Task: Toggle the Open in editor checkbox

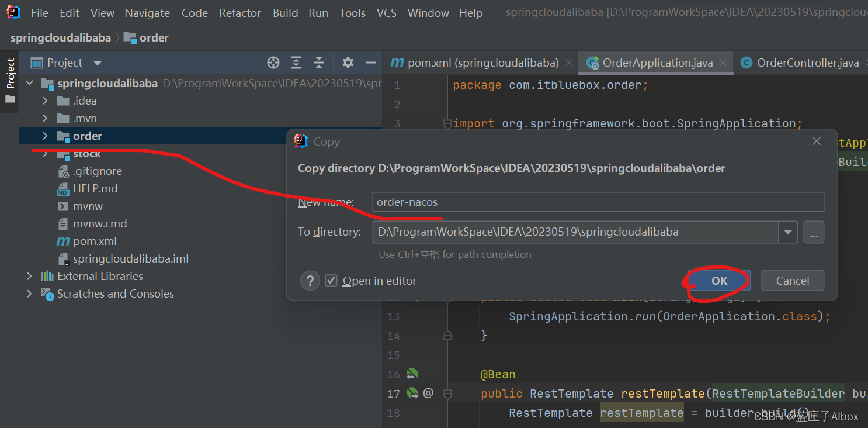Action: [331, 281]
